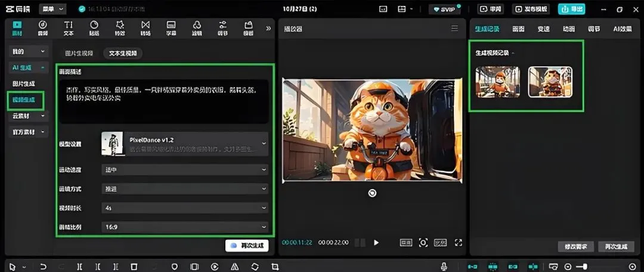
Task: Click the delete-left trim icon
Action: 98,267
